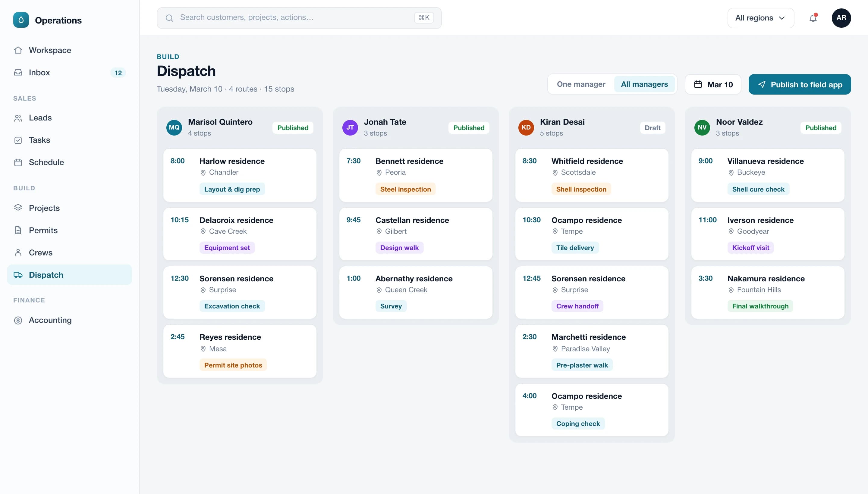
Task: Open the Mar 10 date picker
Action: pyautogui.click(x=712, y=84)
